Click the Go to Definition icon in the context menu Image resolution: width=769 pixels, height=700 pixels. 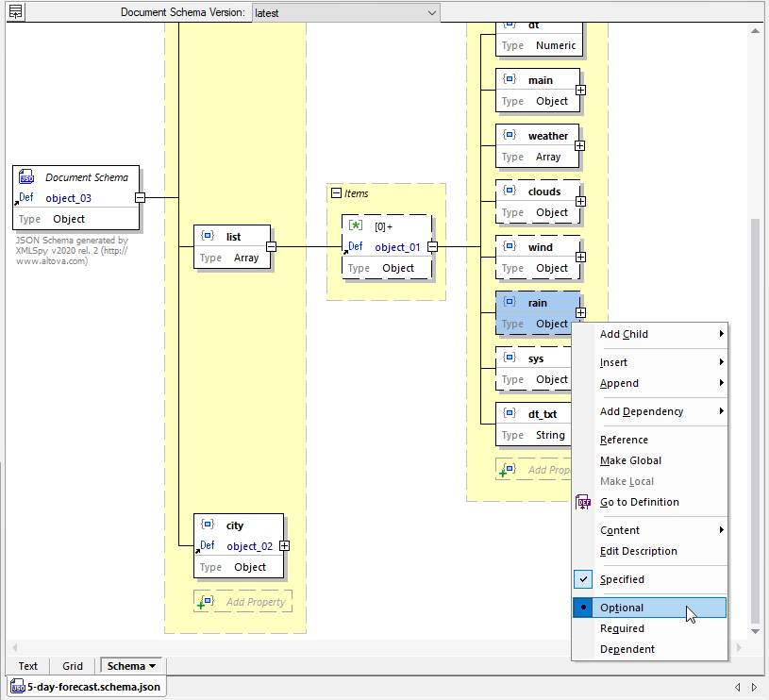[583, 502]
